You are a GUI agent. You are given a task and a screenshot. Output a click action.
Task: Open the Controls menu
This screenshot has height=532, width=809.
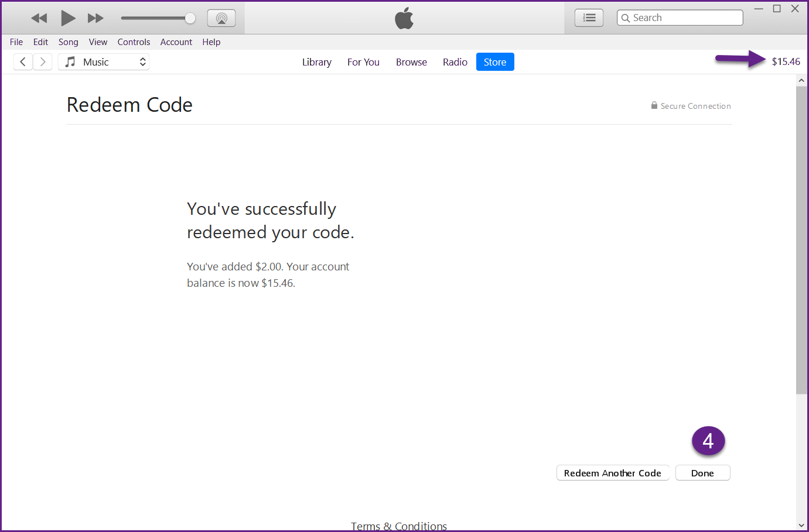pos(134,42)
